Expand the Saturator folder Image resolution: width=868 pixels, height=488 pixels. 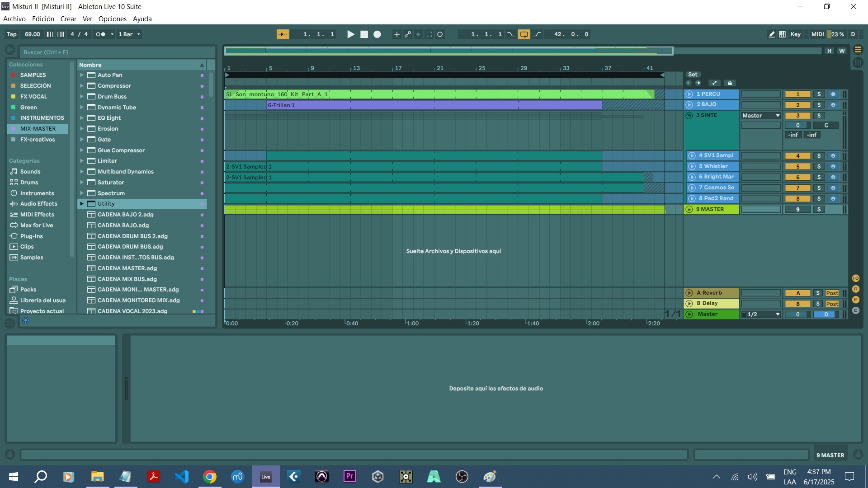pyautogui.click(x=82, y=183)
